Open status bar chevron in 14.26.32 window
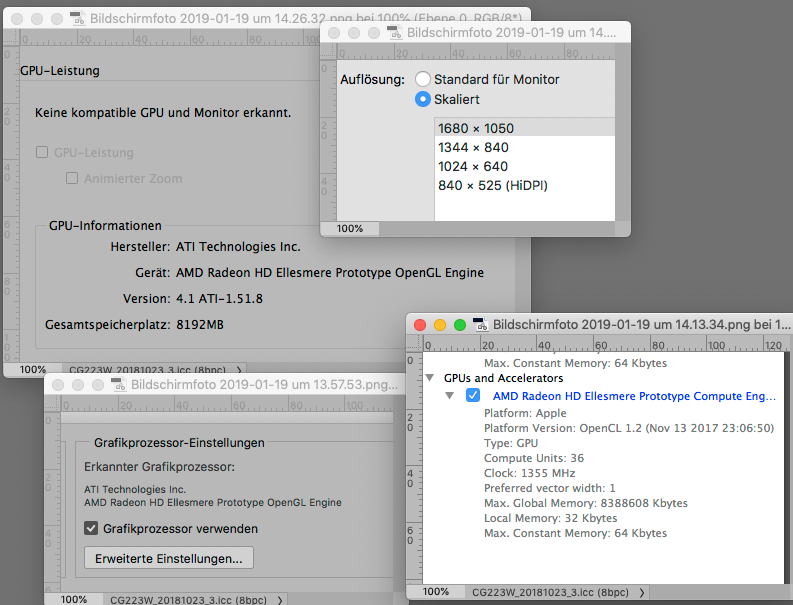793x605 pixels. pos(239,369)
